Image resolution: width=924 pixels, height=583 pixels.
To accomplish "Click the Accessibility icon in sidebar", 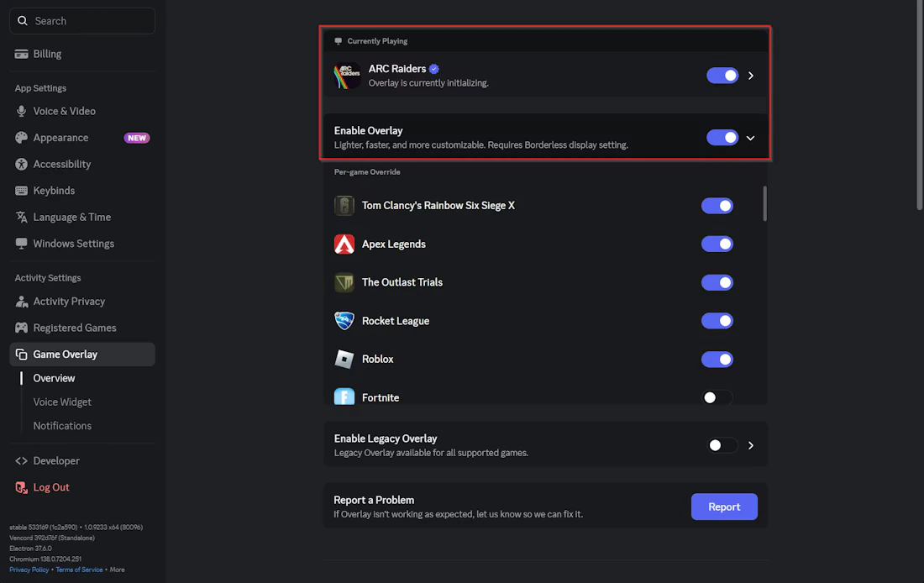I will pos(21,164).
